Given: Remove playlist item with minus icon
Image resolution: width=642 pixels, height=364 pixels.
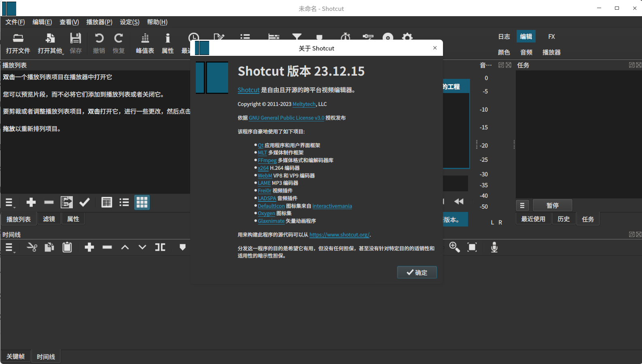Looking at the screenshot, I should (49, 202).
